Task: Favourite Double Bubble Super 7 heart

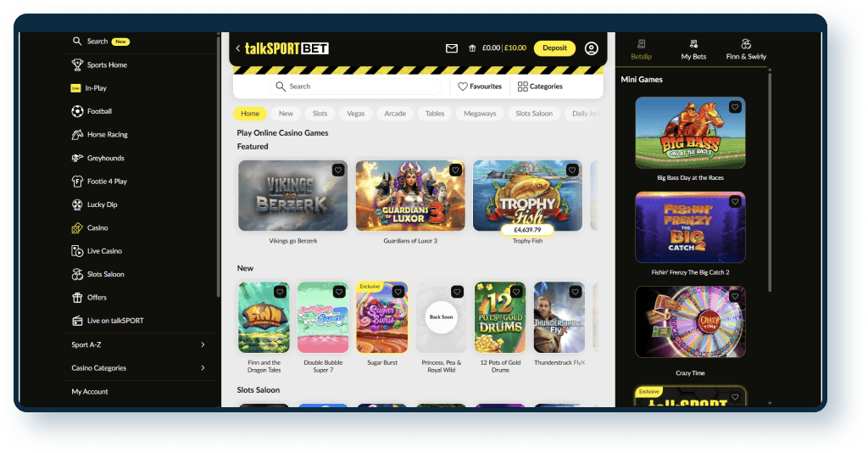Action: pyautogui.click(x=339, y=292)
